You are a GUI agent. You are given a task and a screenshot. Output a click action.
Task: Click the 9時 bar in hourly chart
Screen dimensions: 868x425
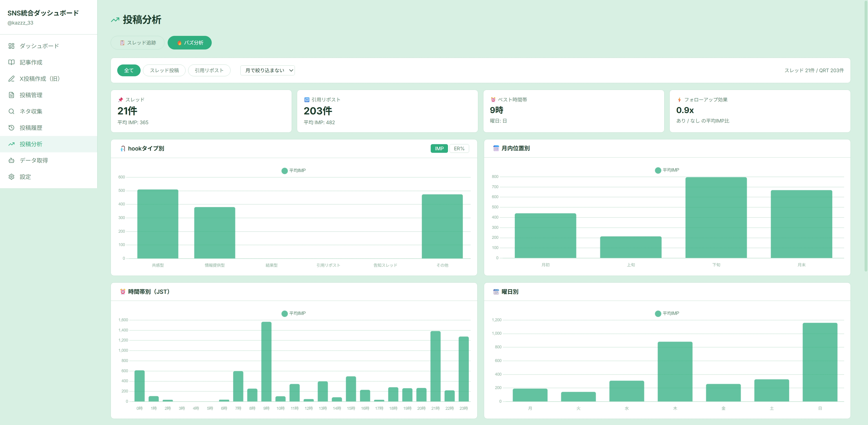point(266,361)
